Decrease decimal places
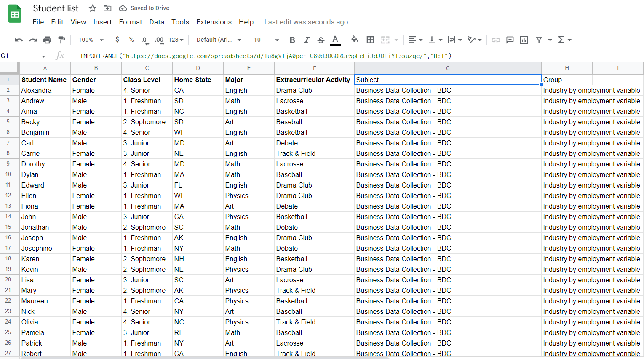This screenshot has width=644, height=359. coord(145,40)
